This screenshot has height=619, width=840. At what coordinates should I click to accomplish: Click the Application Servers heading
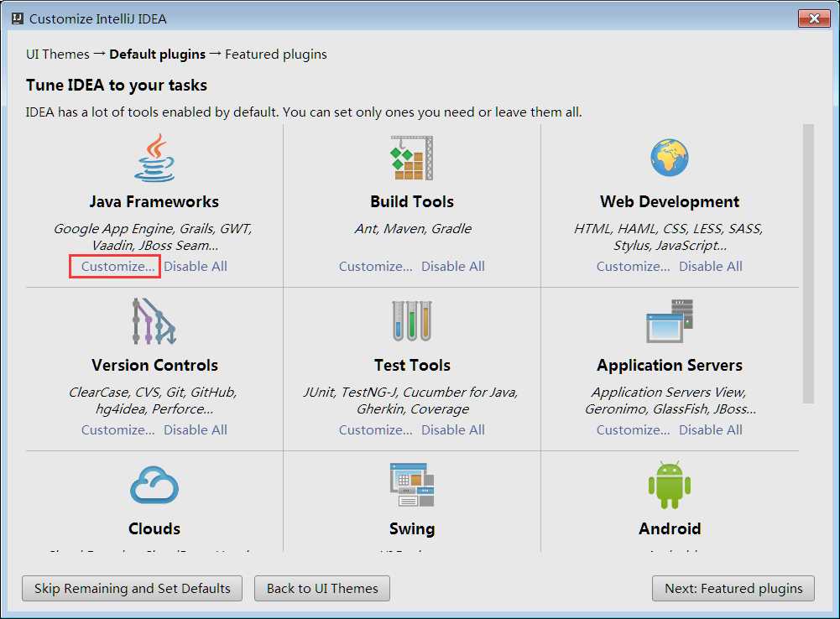tap(670, 365)
